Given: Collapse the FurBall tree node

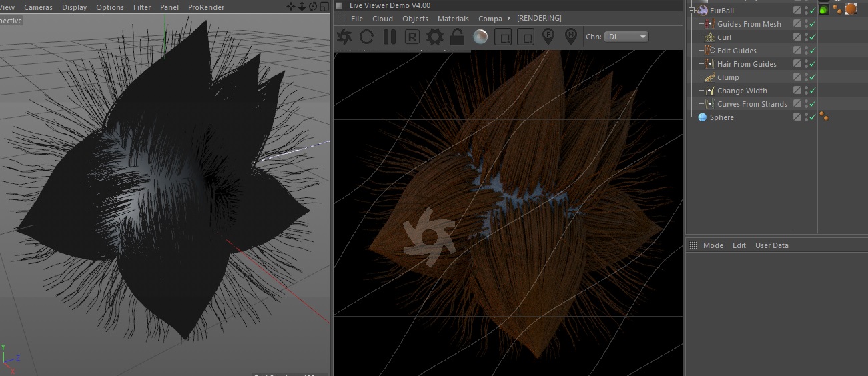Looking at the screenshot, I should click(x=692, y=11).
